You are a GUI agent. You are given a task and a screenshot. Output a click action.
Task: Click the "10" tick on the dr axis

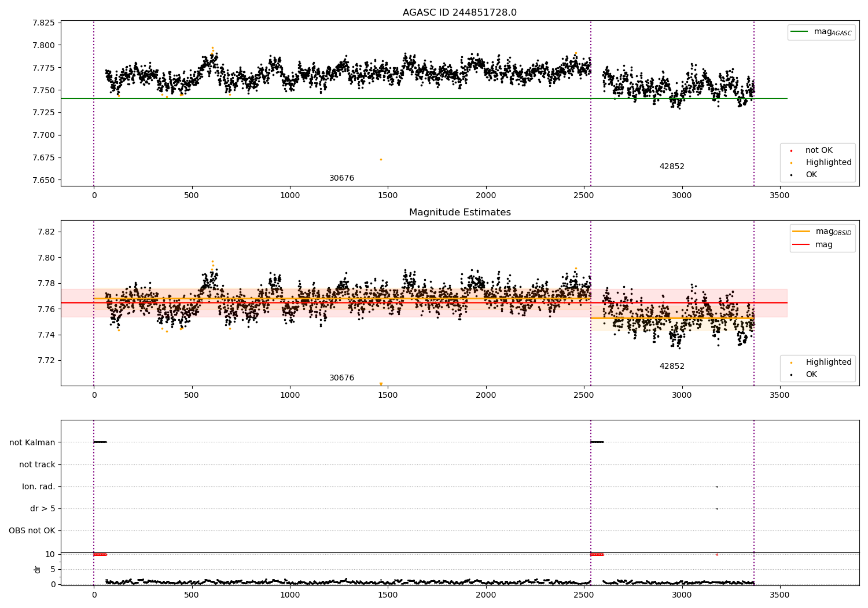pyautogui.click(x=50, y=554)
